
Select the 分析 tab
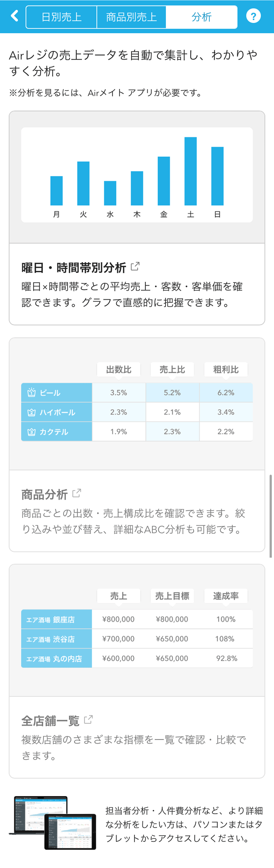tap(201, 16)
